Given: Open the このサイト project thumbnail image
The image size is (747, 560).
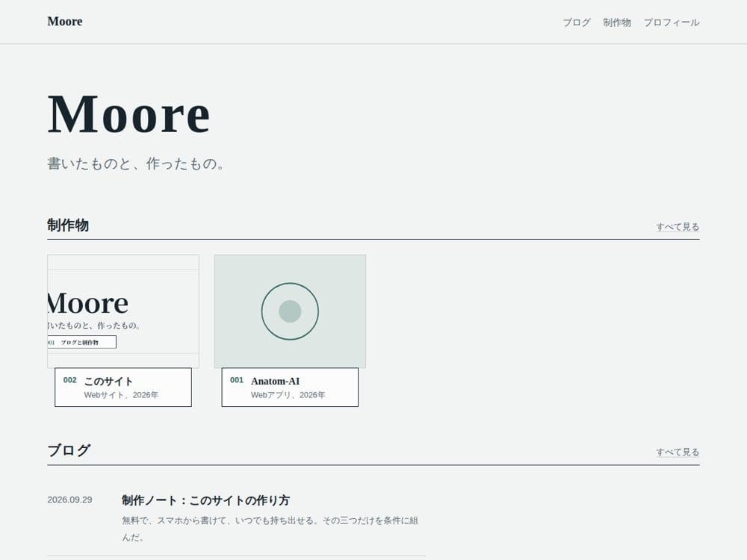Looking at the screenshot, I should click(x=123, y=311).
